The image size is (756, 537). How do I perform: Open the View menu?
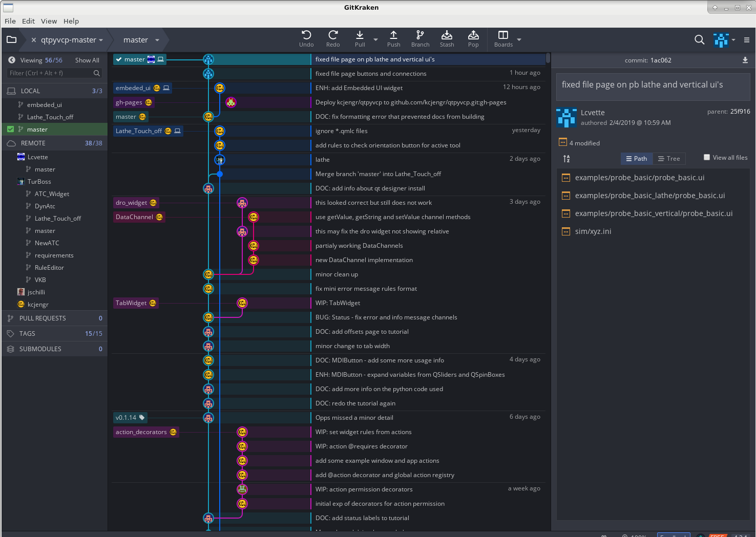pyautogui.click(x=49, y=21)
